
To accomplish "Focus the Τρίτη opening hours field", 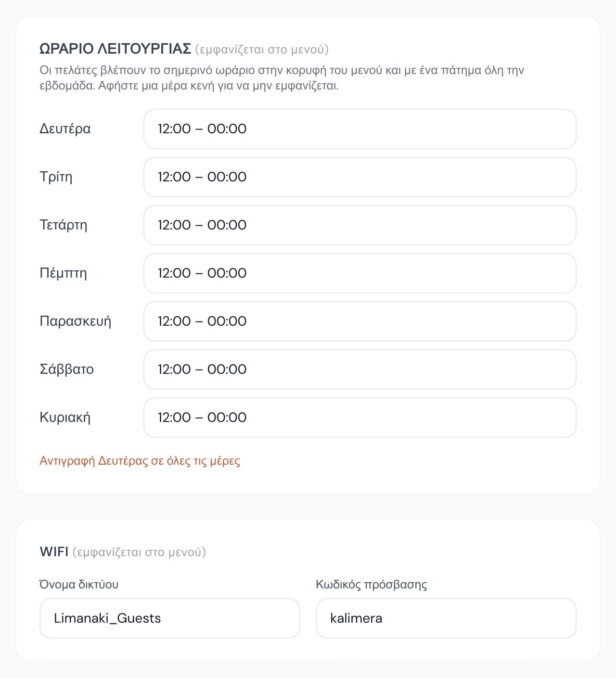I will click(360, 177).
